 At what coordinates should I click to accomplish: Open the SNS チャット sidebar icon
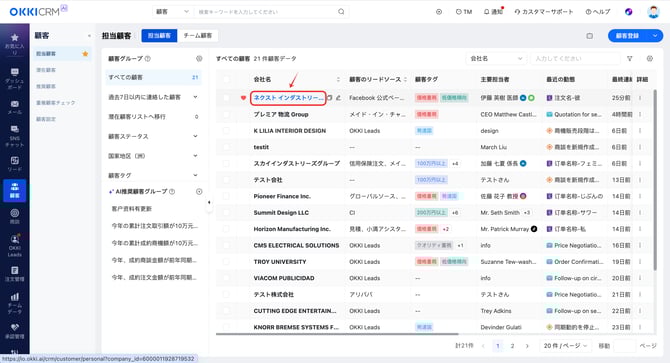pos(15,136)
